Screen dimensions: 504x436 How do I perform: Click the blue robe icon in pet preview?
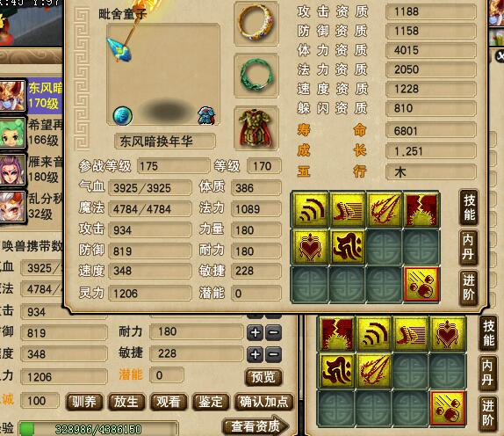(x=206, y=115)
